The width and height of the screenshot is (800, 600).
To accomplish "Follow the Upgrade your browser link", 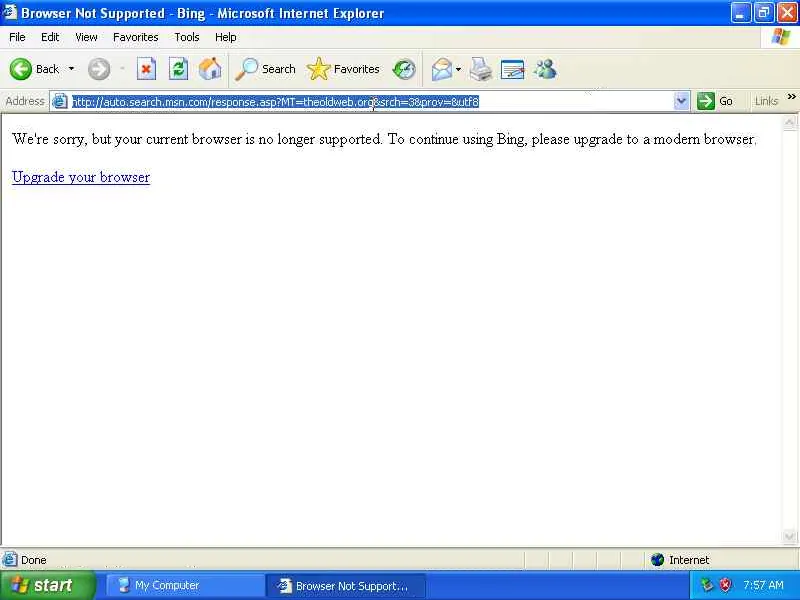I will coord(81,177).
